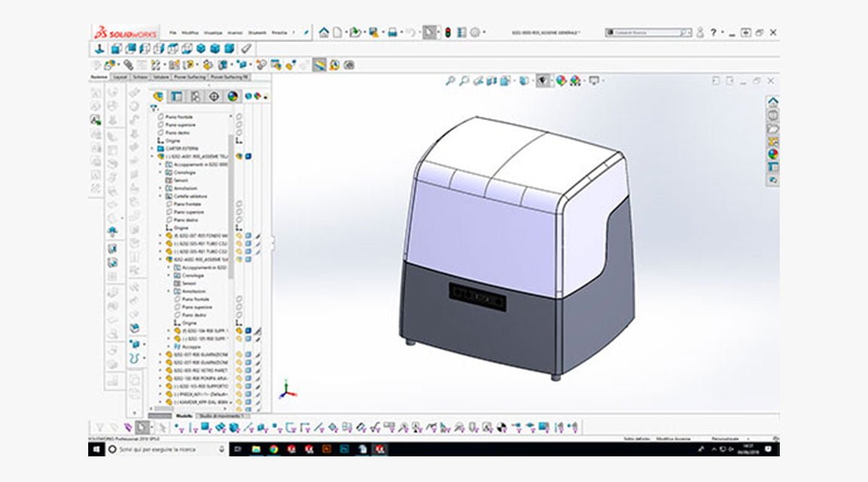Expand the first Cronologia node
Screen dimensions: 868x482
(x=161, y=172)
